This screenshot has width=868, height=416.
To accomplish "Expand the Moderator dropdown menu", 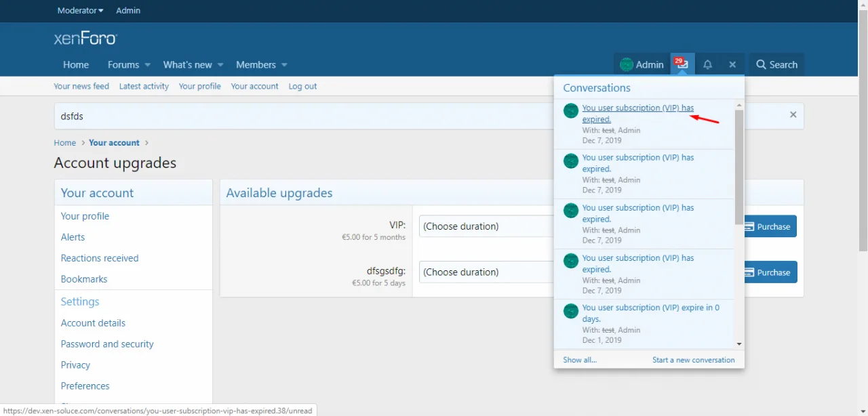I will pyautogui.click(x=81, y=10).
